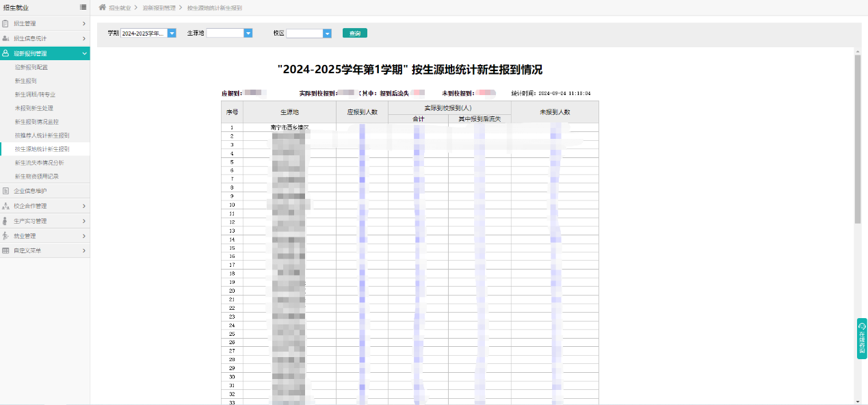Screen dimensions: 868x405
Task: Click the 招生信息统计 people icon
Action: pyautogui.click(x=5, y=38)
